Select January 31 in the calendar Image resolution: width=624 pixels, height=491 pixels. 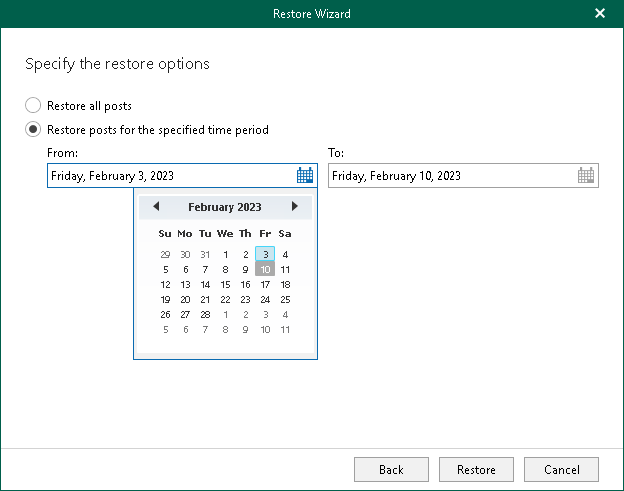[205, 255]
